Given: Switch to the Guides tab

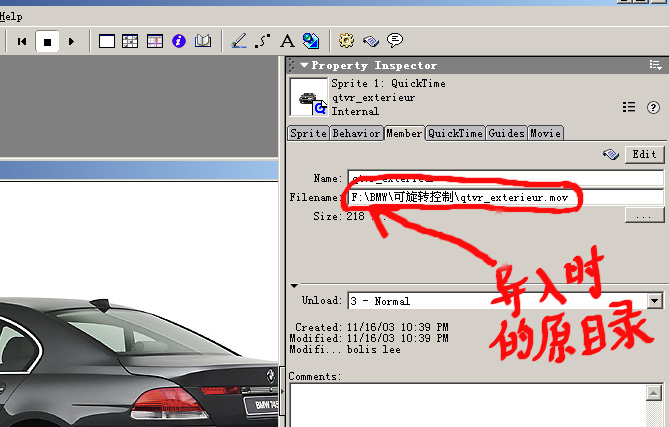Looking at the screenshot, I should 506,133.
